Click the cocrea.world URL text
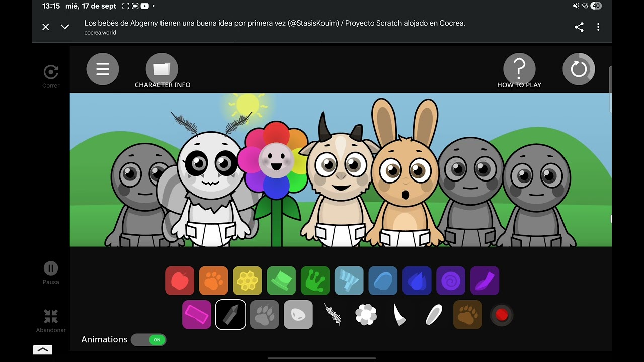Screen dimensions: 644x362 tap(100, 33)
